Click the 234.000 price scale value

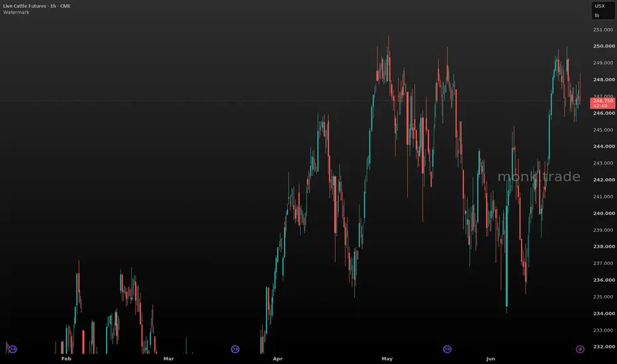(604, 314)
